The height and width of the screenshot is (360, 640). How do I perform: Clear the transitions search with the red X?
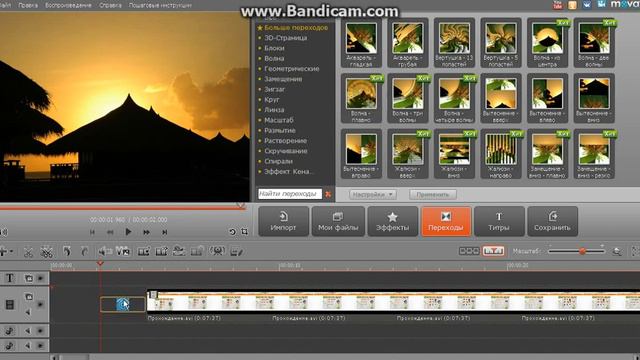(328, 194)
